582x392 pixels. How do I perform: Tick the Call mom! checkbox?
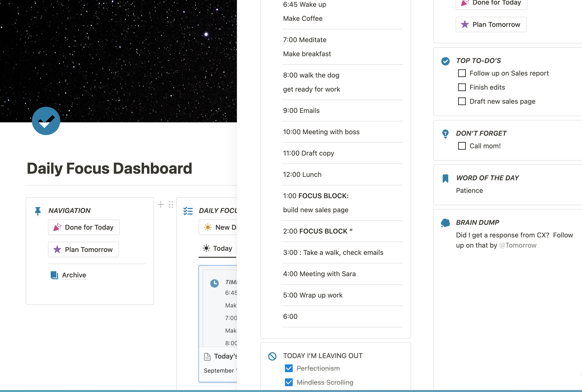coord(462,146)
